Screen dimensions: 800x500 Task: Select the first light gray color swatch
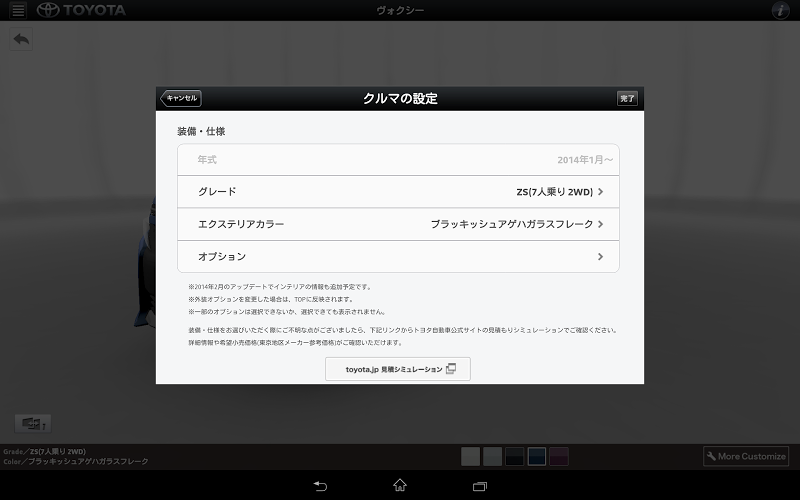(470, 456)
